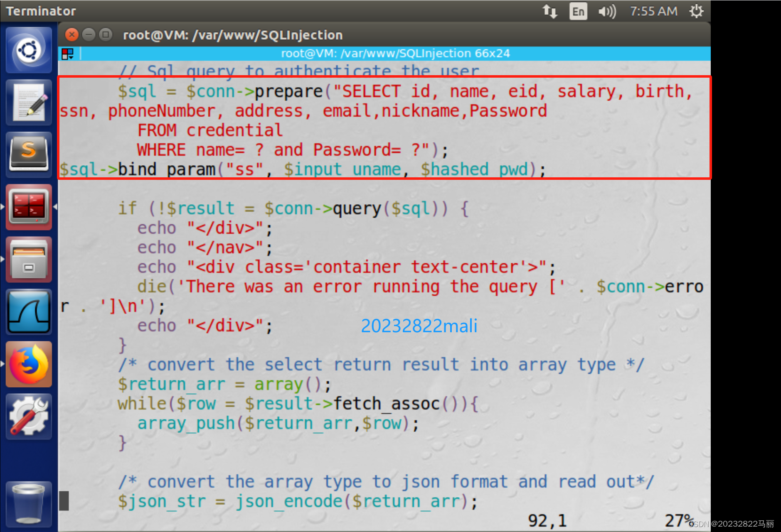Open the Ubuntu Dash search launcher

[x=28, y=50]
